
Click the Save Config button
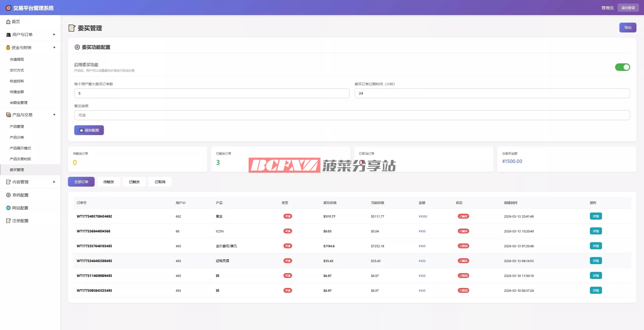[x=89, y=130]
